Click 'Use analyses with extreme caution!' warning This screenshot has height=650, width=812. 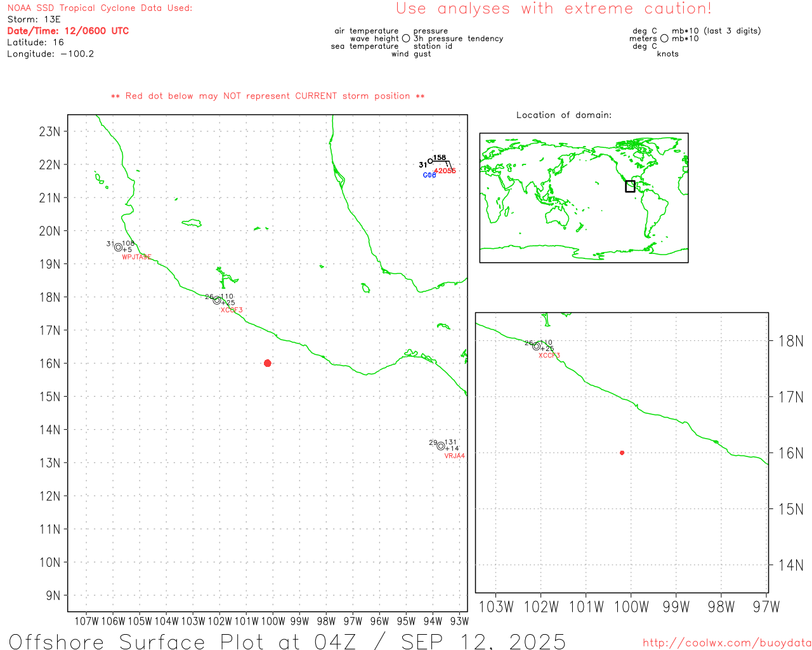point(554,9)
